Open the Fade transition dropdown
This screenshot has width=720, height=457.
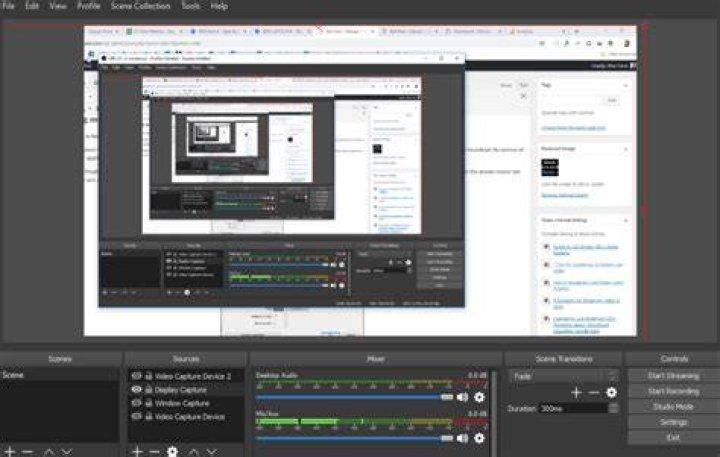coord(563,376)
